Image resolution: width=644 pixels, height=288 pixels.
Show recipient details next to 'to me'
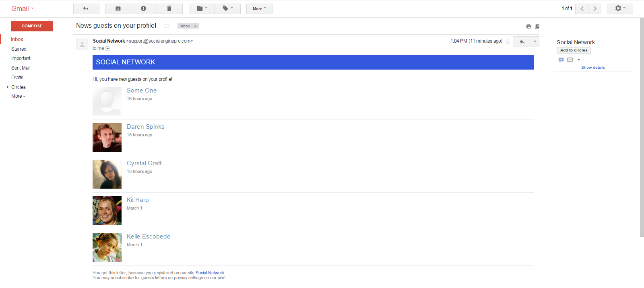click(107, 49)
